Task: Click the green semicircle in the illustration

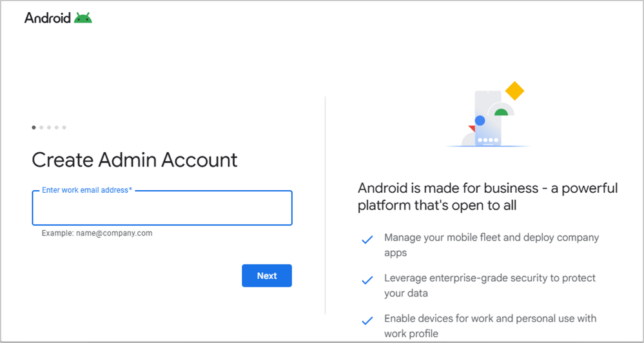Action: tap(501, 112)
